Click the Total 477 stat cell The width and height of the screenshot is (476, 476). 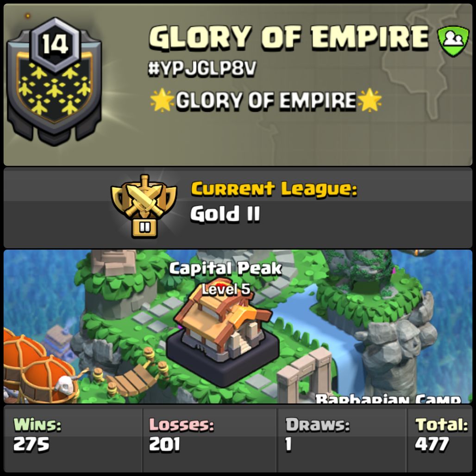[x=440, y=439]
